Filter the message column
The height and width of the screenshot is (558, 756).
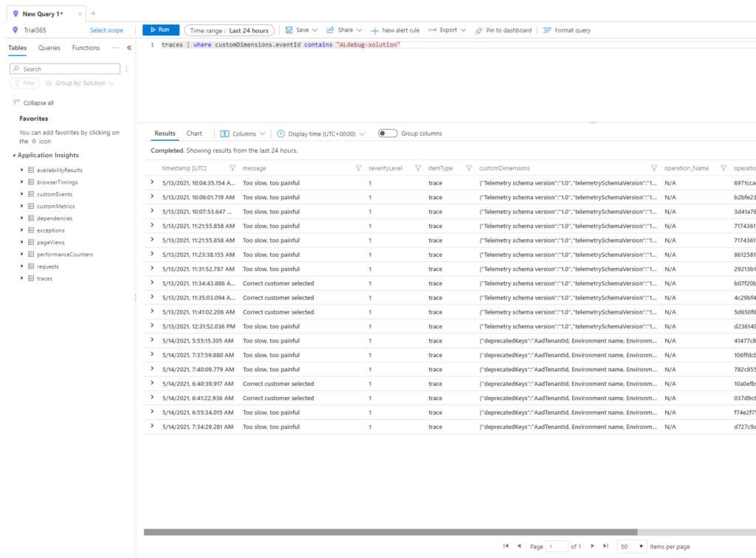[358, 168]
